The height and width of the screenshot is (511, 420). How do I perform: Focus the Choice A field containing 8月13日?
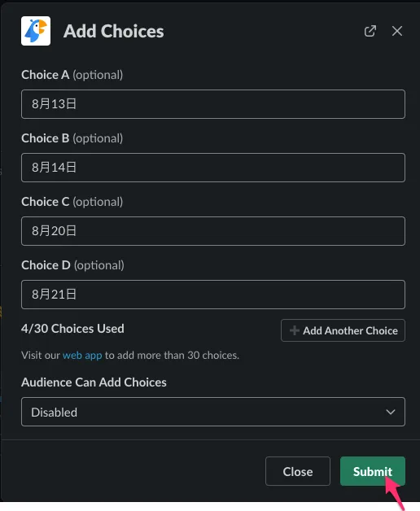213,104
